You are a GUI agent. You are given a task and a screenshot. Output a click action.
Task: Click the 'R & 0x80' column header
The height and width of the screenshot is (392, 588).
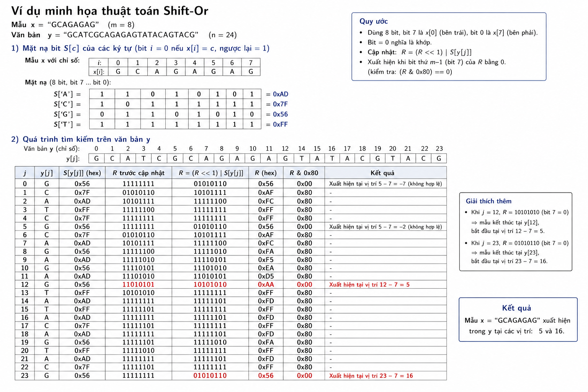[x=304, y=173]
